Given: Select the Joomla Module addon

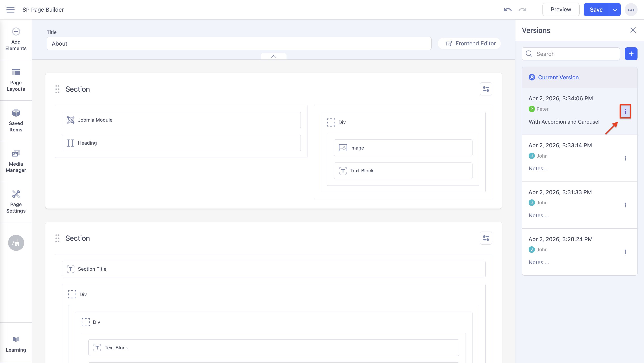Looking at the screenshot, I should (181, 120).
